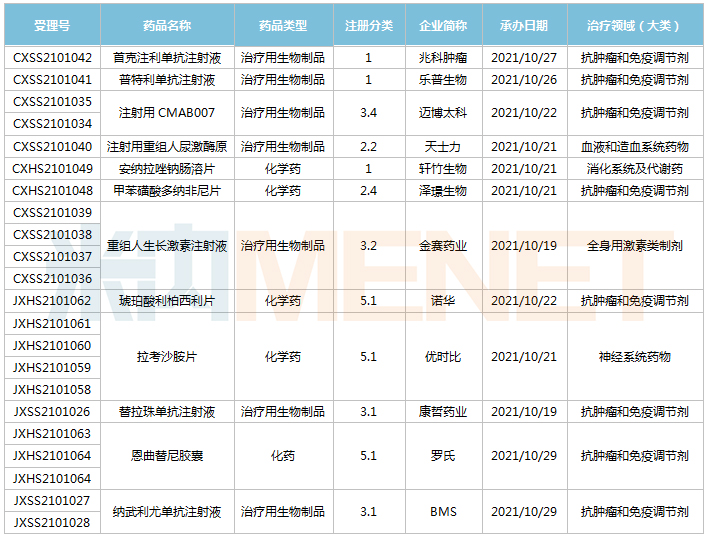The height and width of the screenshot is (537, 708).
Task: Click drug name 恩曲替尼胶囊
Action: 167,456
